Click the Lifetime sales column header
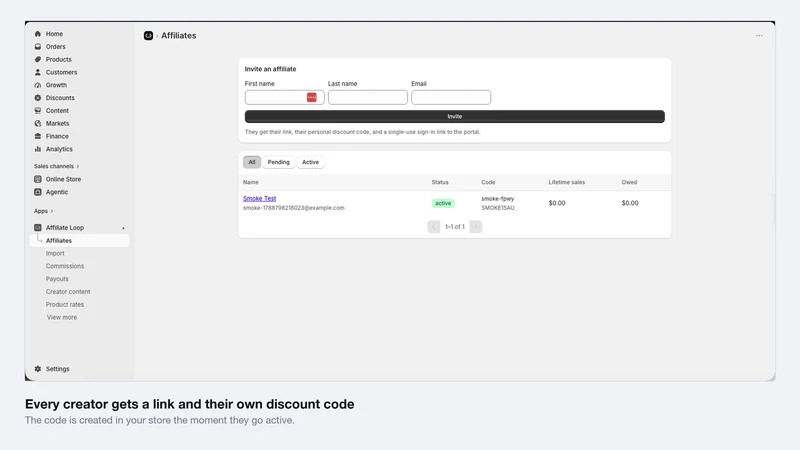Screen dimensions: 800x450 (x=567, y=182)
